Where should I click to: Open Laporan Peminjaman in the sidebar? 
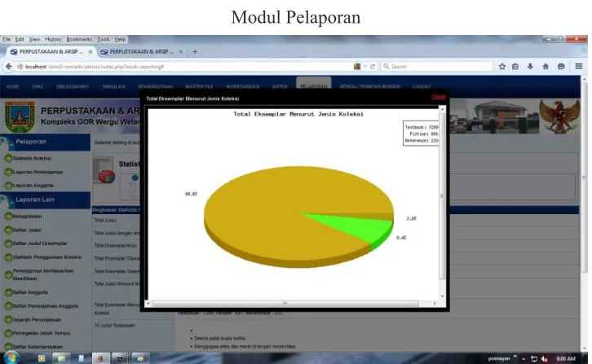pyautogui.click(x=38, y=172)
